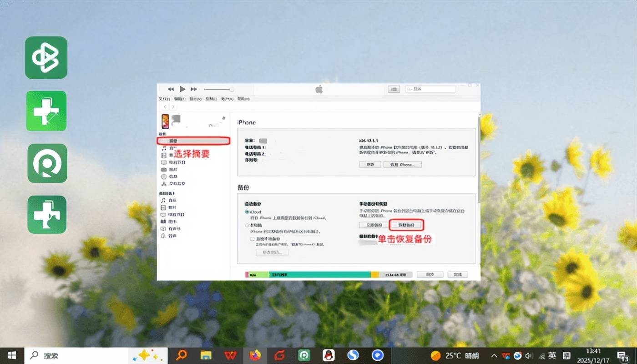Select 铃声 (Tones) in sidebar
This screenshot has width=637, height=364.
pyautogui.click(x=169, y=236)
